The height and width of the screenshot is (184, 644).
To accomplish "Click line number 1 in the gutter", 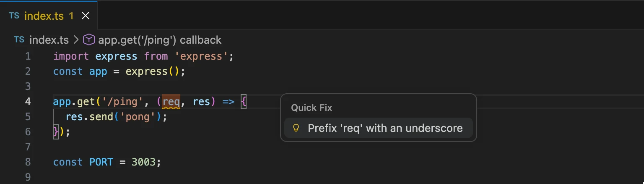I will pyautogui.click(x=28, y=56).
